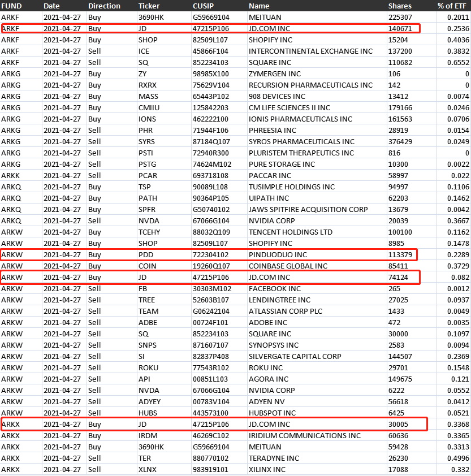Screen dimensions: 471x476
Task: Click the NVIDIA CORP cell with 20039 shares
Action: click(x=272, y=220)
